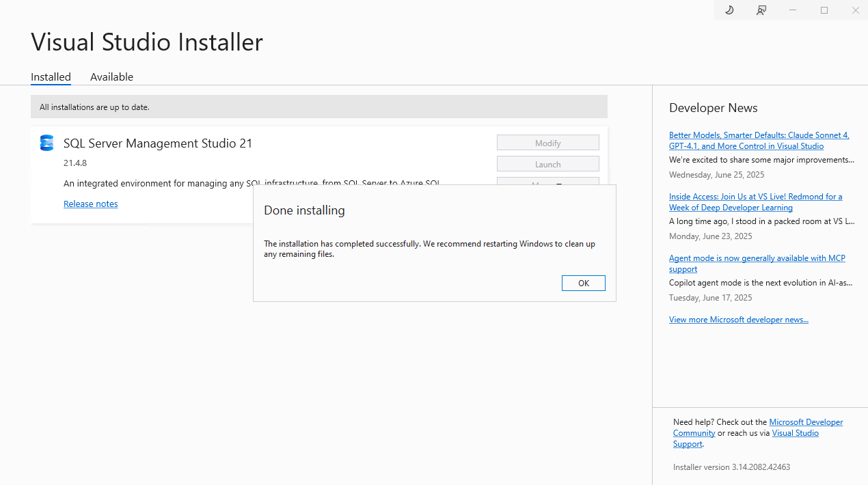Click Modify for SQL Server Management Studio 21
The height and width of the screenshot is (485, 868).
[547, 142]
